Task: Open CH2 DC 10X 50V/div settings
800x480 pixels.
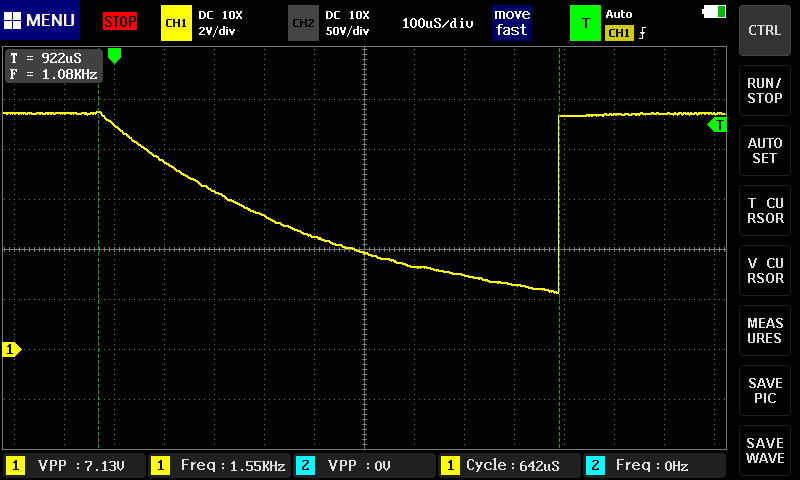Action: [347, 23]
